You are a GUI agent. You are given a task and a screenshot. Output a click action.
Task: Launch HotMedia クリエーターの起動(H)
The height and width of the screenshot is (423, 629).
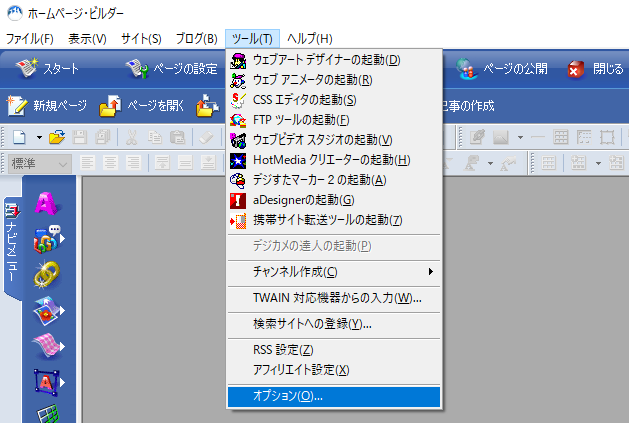click(334, 160)
